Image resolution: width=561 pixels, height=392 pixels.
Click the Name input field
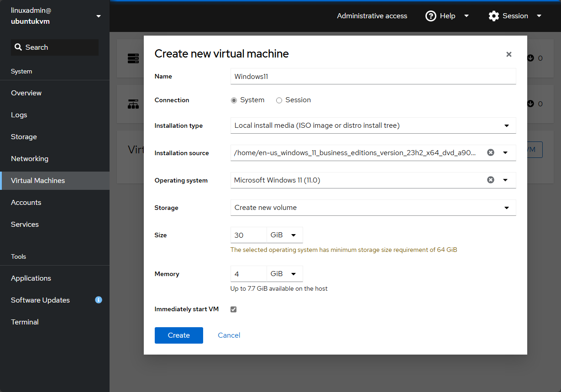(x=373, y=77)
